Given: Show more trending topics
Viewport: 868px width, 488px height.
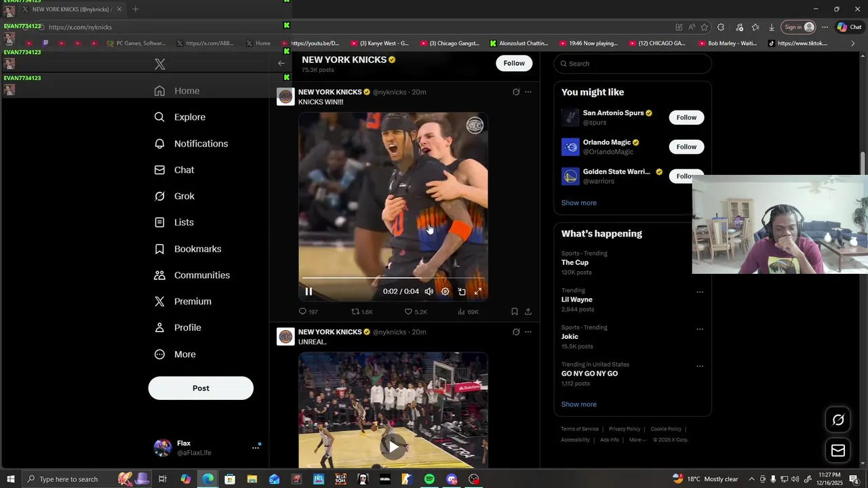Looking at the screenshot, I should click(x=578, y=405).
